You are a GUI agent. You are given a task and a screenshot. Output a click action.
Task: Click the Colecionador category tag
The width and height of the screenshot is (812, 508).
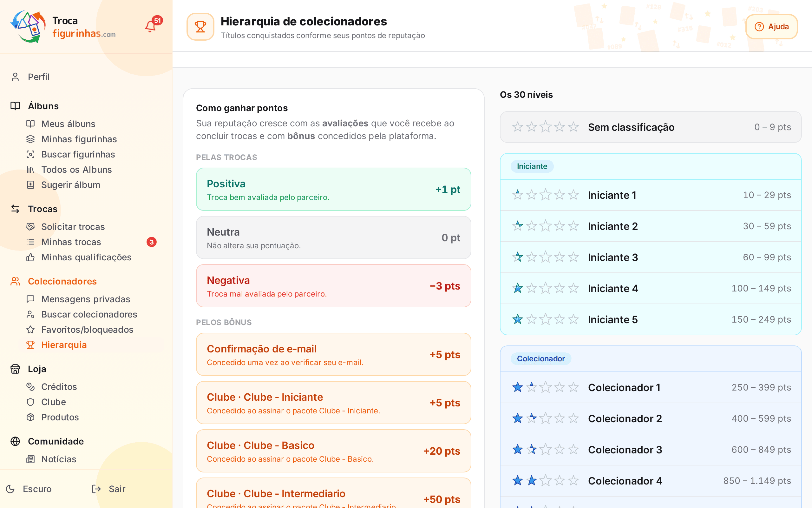[x=540, y=358]
